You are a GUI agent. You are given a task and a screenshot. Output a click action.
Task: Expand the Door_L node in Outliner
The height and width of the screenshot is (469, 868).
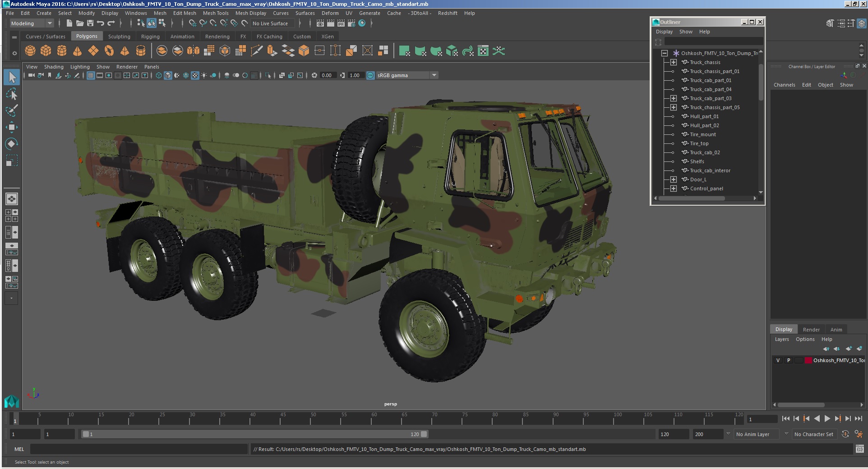point(674,179)
